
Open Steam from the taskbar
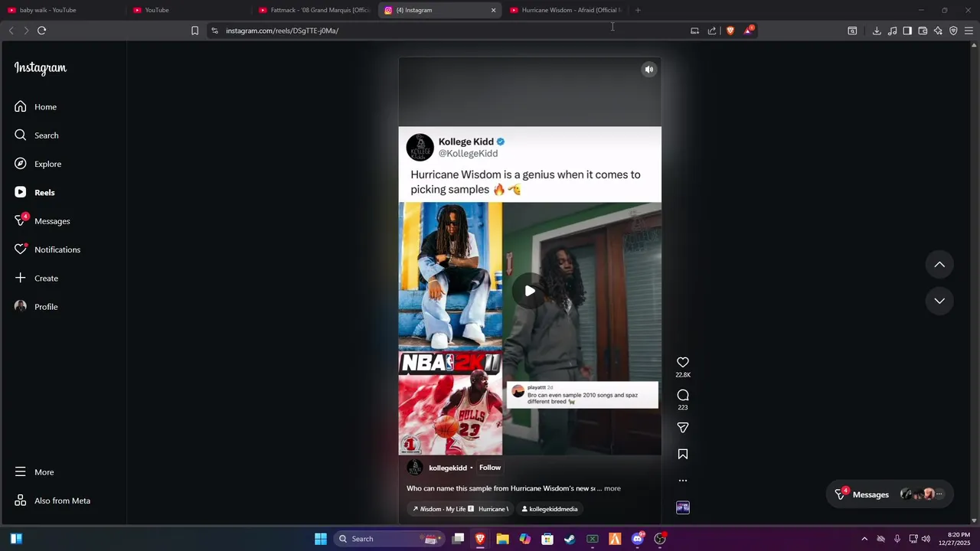570,539
